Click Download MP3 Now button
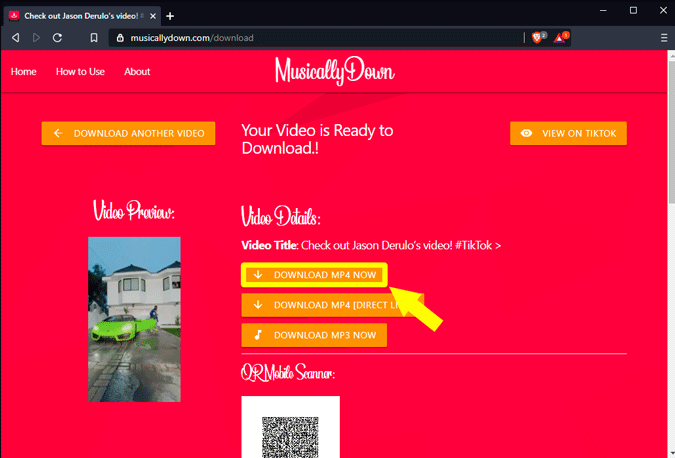675x458 pixels. [x=314, y=335]
